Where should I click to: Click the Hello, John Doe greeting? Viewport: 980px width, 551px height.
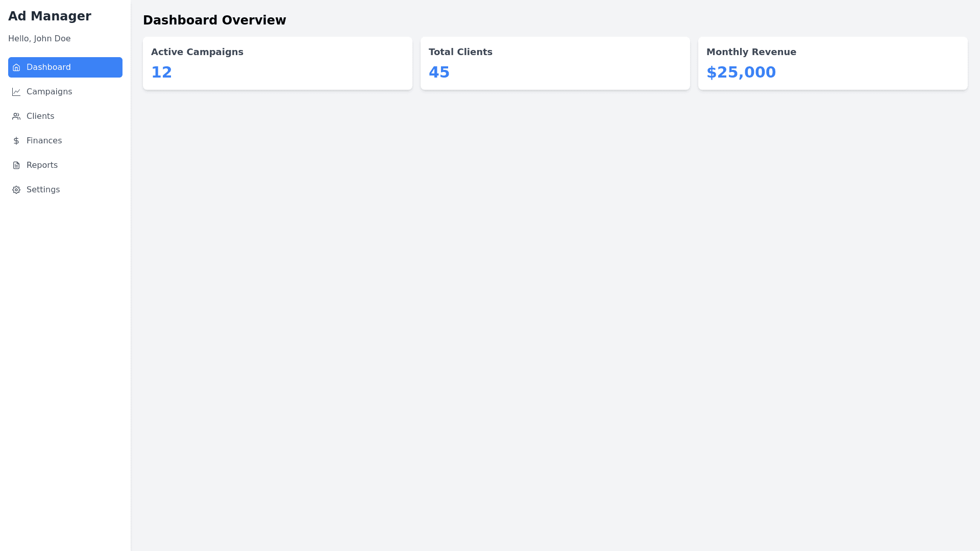[39, 39]
